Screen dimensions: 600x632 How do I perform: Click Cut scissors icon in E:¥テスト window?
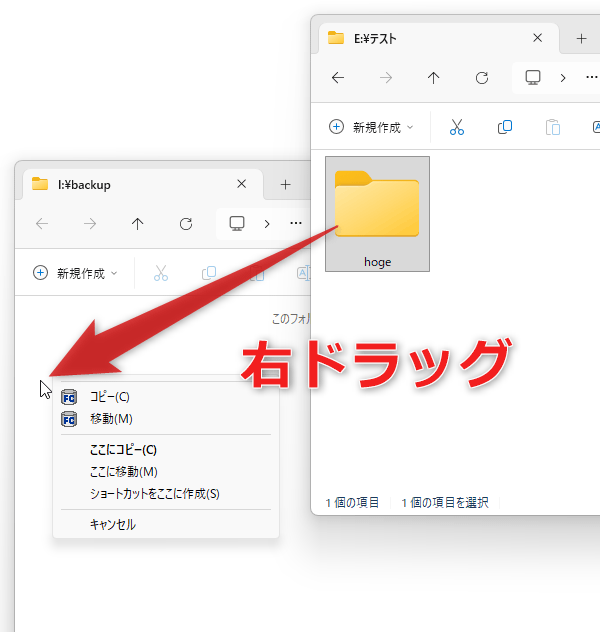click(x=457, y=127)
